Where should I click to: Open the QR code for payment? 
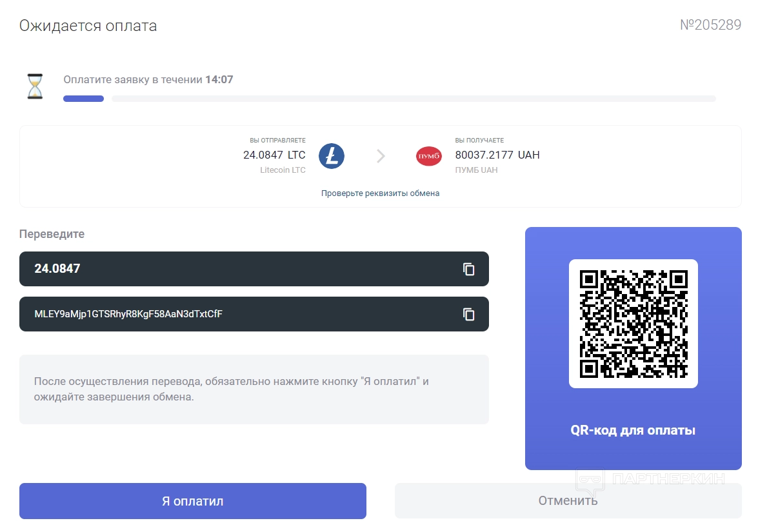pyautogui.click(x=633, y=324)
